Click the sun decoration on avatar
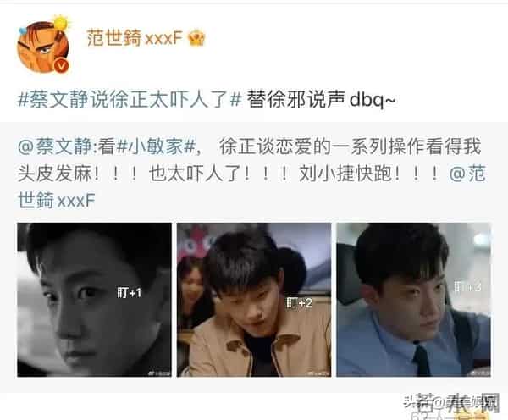The width and height of the screenshot is (508, 420). tap(61, 23)
